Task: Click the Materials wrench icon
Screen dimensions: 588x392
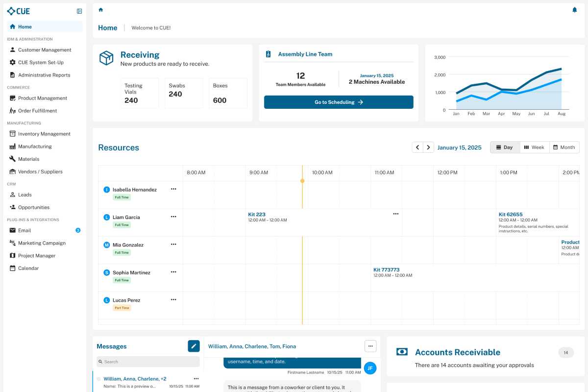Action: pos(13,159)
